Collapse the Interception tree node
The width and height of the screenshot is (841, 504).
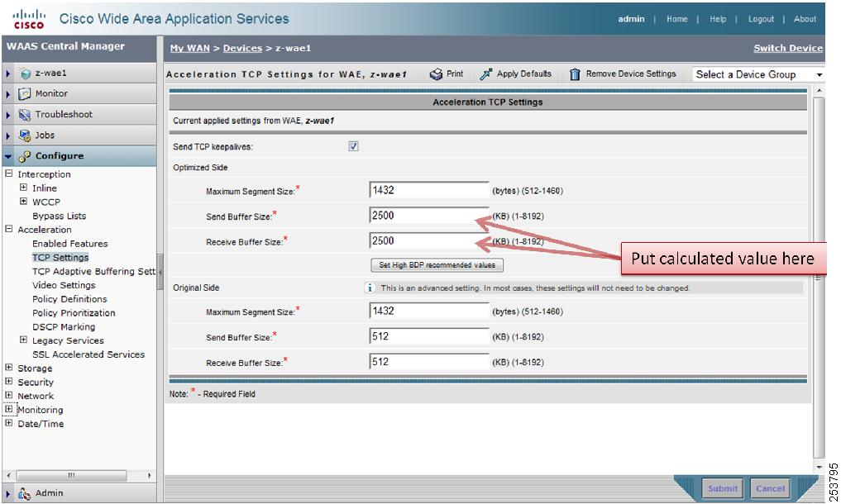pyautogui.click(x=8, y=174)
